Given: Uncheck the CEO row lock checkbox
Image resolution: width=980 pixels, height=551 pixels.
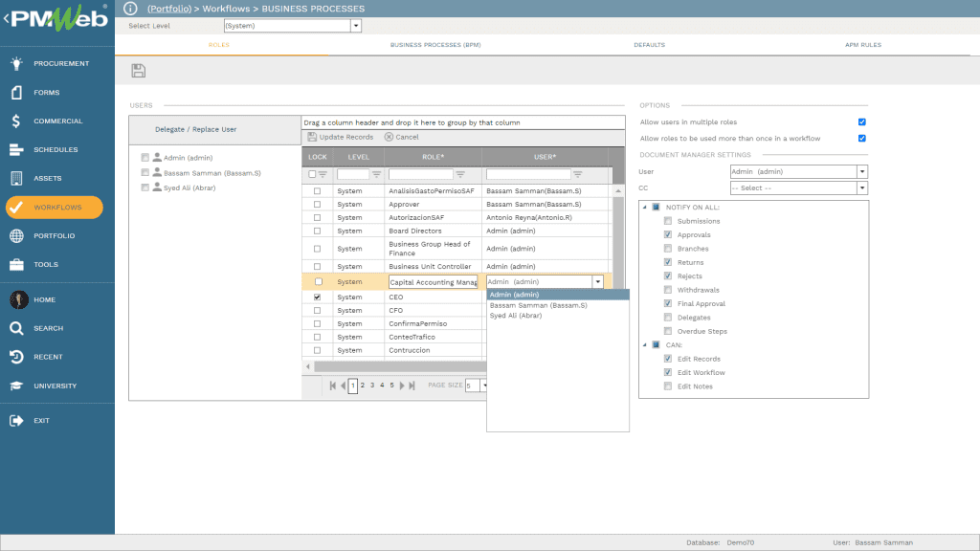Looking at the screenshot, I should click(x=318, y=298).
